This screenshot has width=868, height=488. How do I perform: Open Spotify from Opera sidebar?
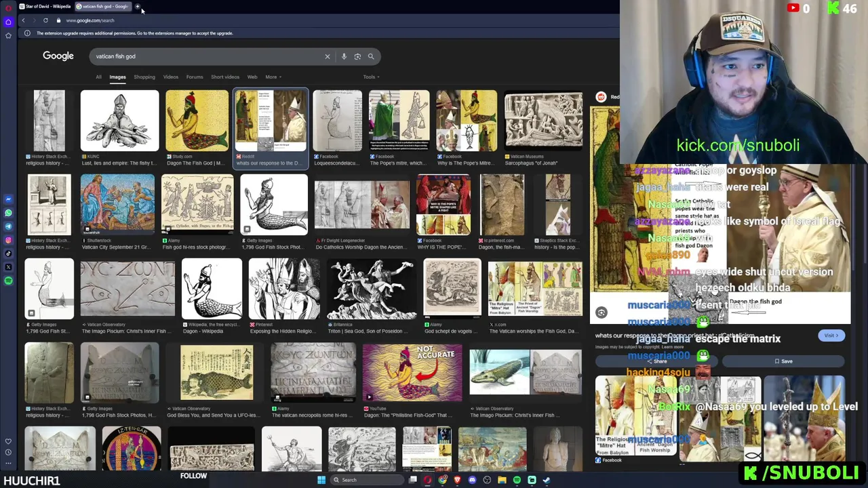(8, 280)
